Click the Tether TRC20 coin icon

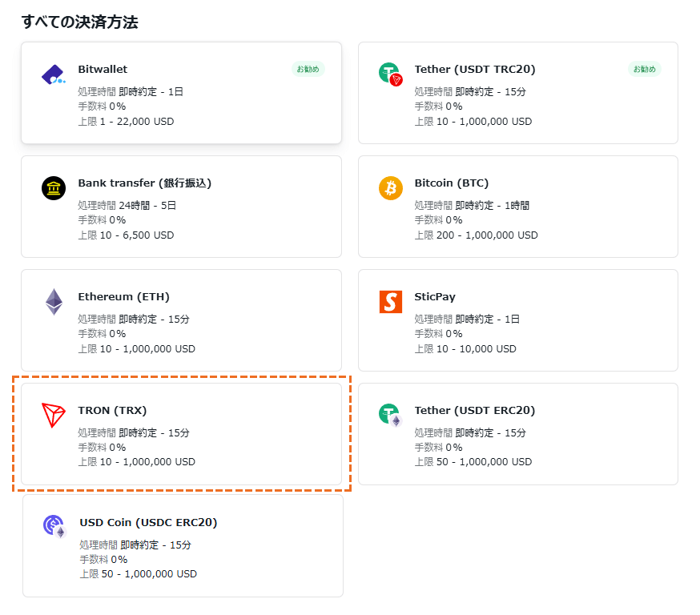coord(391,74)
